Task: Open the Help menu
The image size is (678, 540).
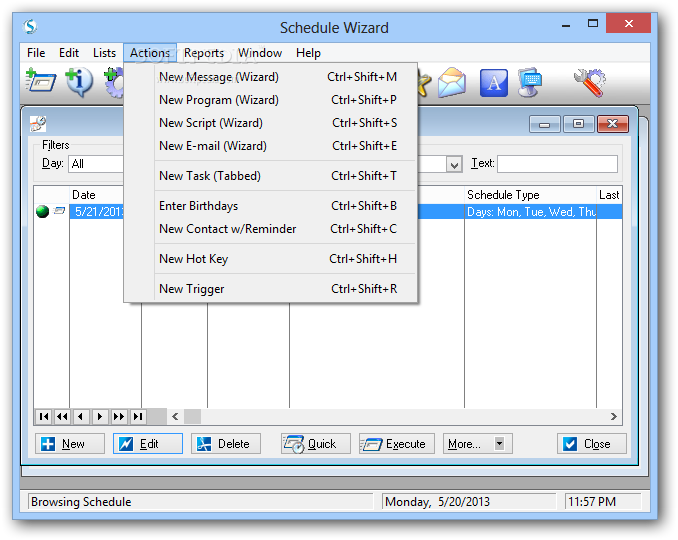Action: (x=308, y=53)
